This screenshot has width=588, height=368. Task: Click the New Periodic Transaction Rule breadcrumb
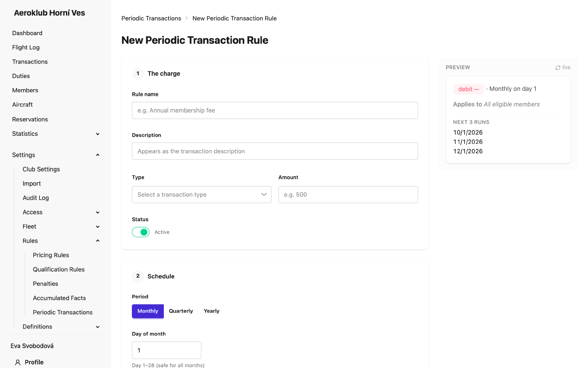point(234,19)
